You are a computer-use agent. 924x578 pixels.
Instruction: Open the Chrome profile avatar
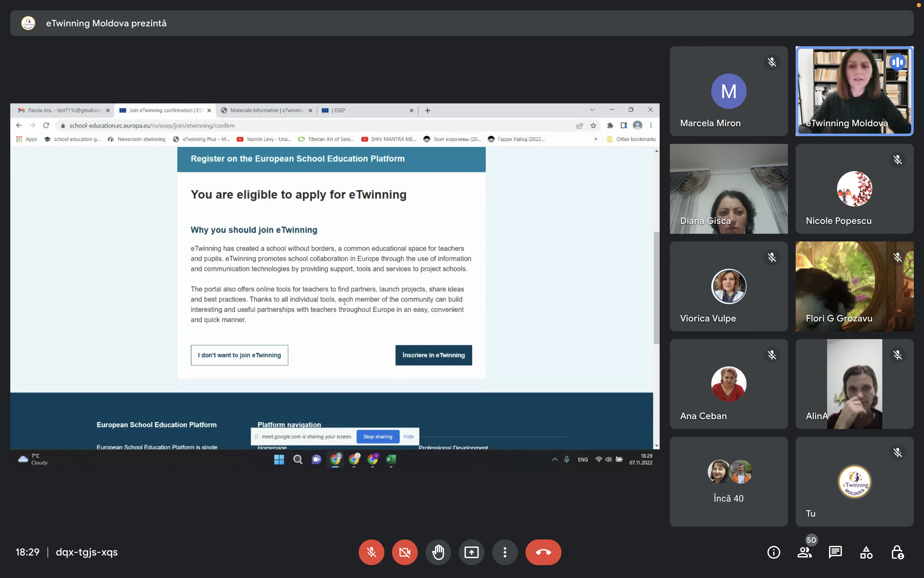pos(637,125)
